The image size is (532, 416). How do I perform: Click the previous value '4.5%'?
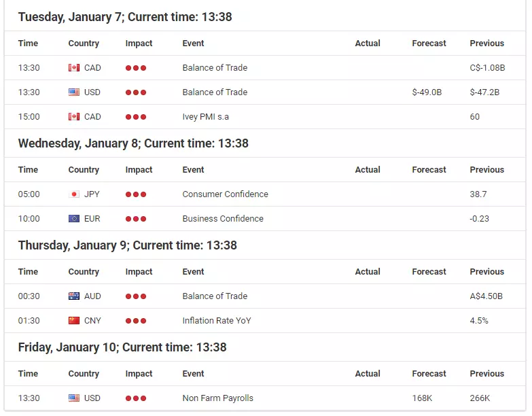click(x=479, y=321)
